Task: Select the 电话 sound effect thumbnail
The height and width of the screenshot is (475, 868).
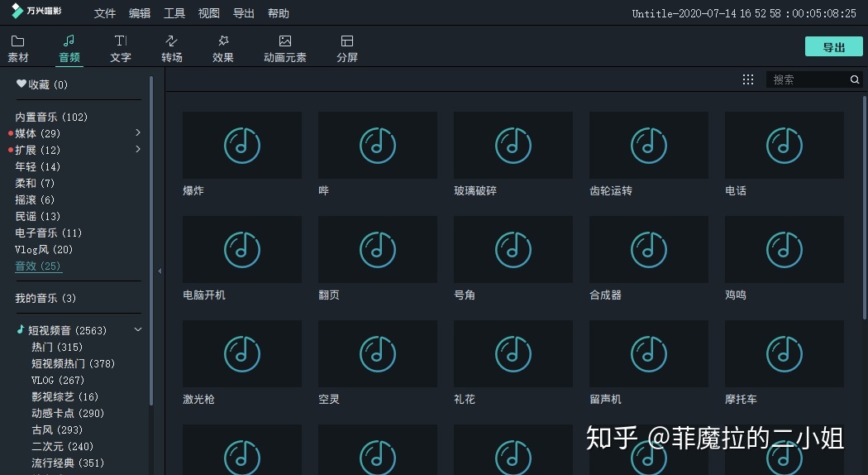Action: (785, 145)
